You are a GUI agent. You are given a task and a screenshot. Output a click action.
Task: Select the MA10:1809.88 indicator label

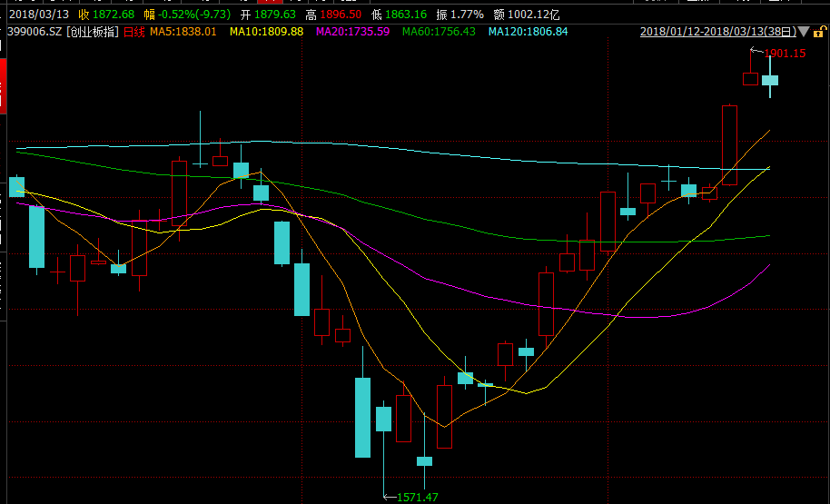266,32
